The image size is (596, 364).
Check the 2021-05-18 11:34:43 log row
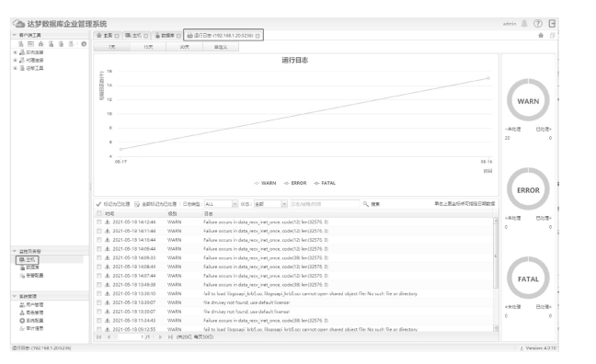(99, 320)
